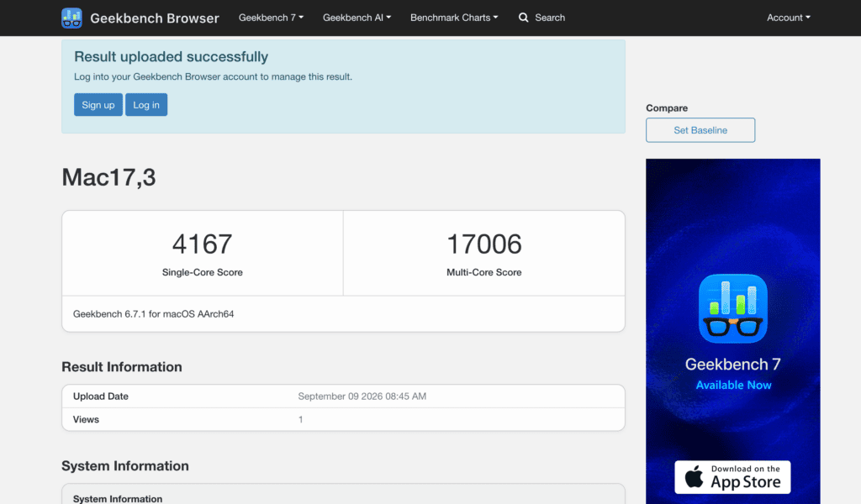Screen dimensions: 861x504
Task: Click Download on the App Store badge
Action: click(x=732, y=477)
